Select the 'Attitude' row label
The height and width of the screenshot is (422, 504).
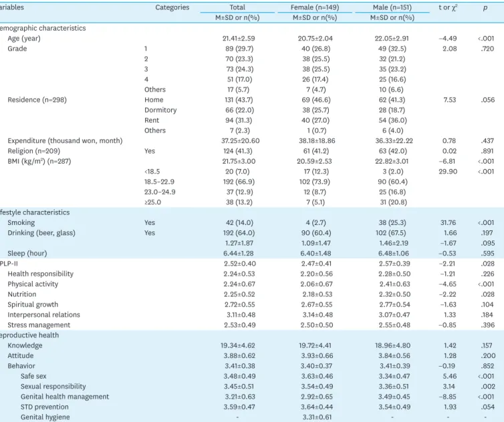click(21, 356)
